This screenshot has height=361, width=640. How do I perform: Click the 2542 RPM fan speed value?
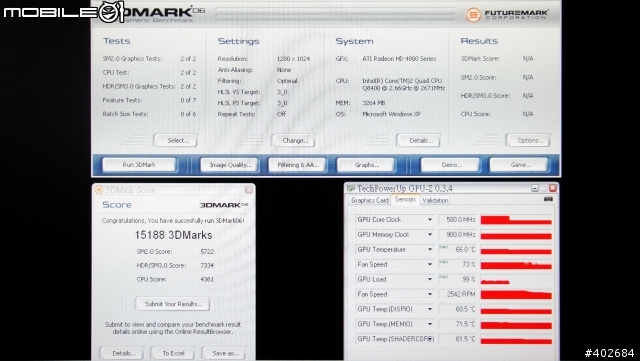(x=461, y=294)
